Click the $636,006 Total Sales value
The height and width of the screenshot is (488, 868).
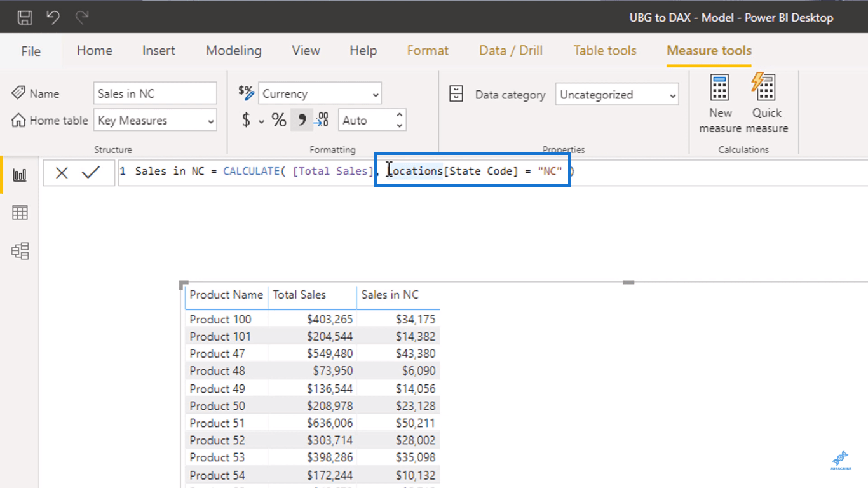pos(330,423)
